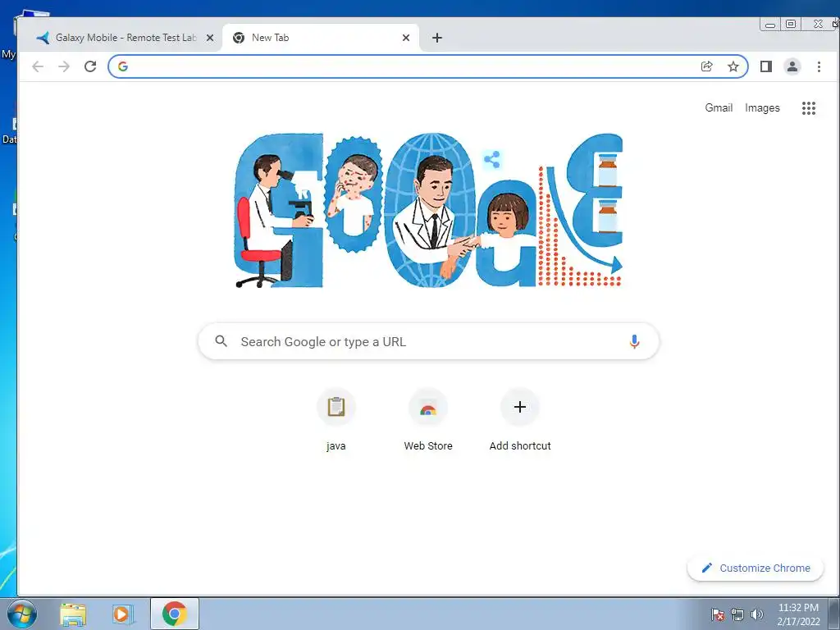
Task: Bookmark this tab with the star icon
Action: (733, 66)
